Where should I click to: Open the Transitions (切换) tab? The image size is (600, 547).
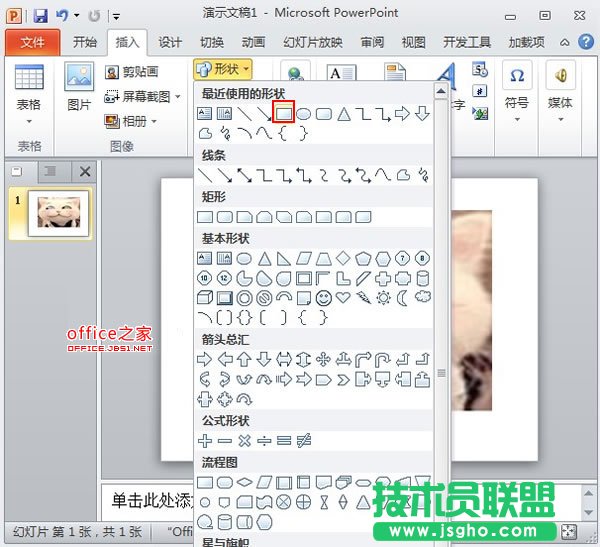(x=212, y=42)
